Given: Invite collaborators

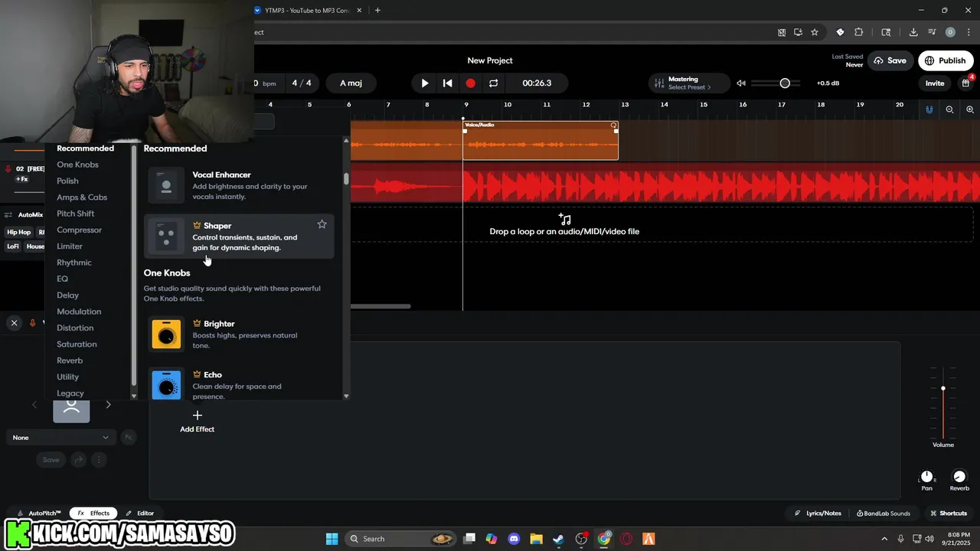Looking at the screenshot, I should pos(935,83).
